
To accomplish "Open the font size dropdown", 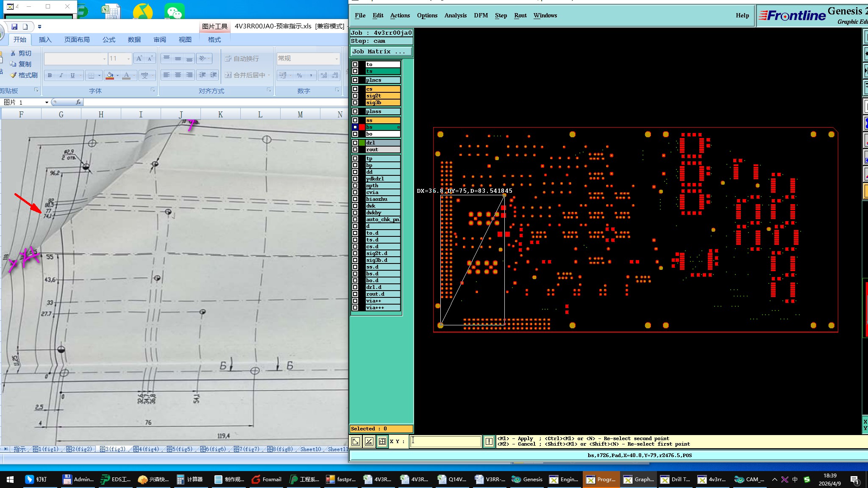I will [x=128, y=59].
